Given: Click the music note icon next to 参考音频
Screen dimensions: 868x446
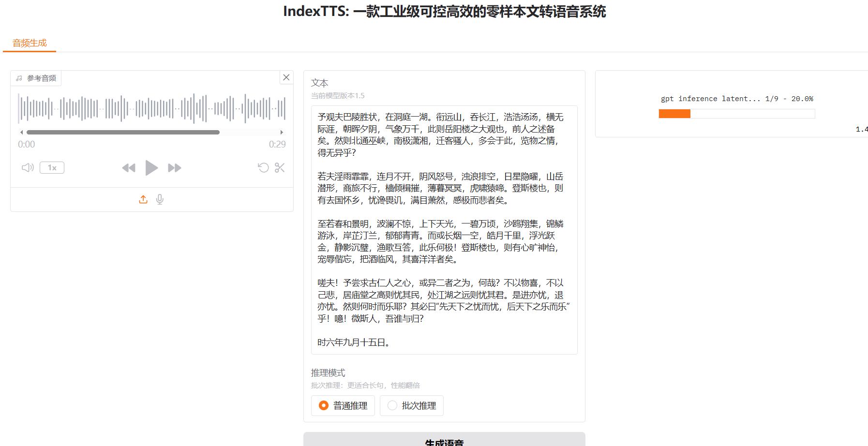Looking at the screenshot, I should [18, 77].
